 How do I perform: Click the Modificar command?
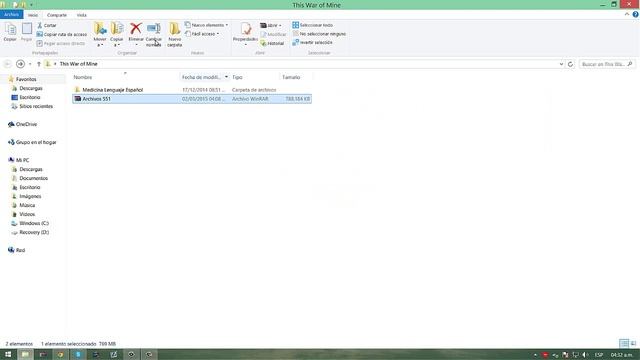[x=273, y=34]
